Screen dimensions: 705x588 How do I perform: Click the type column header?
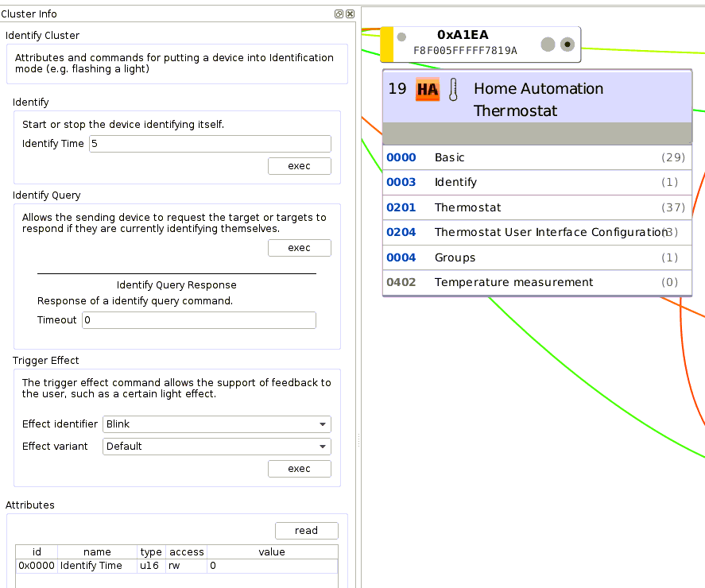[x=151, y=552]
